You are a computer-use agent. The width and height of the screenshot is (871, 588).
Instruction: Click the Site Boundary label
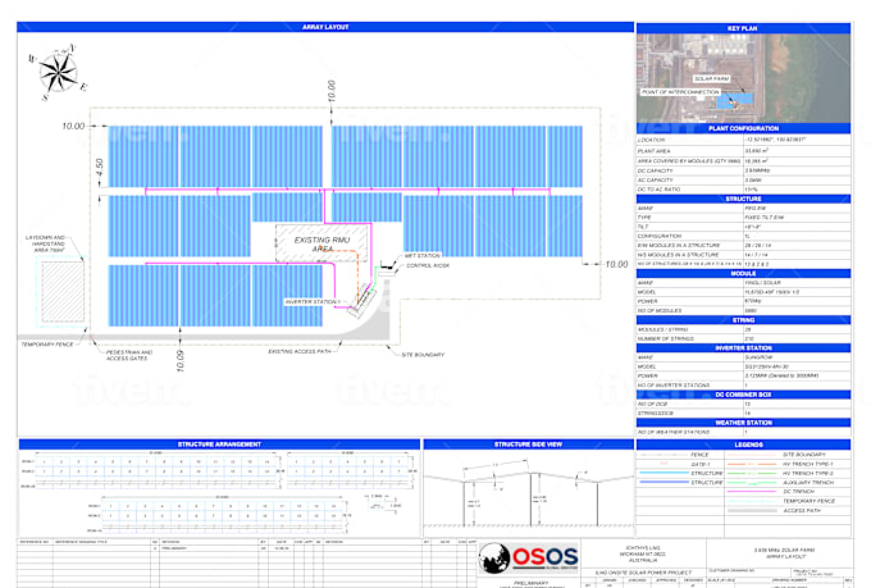(x=423, y=355)
